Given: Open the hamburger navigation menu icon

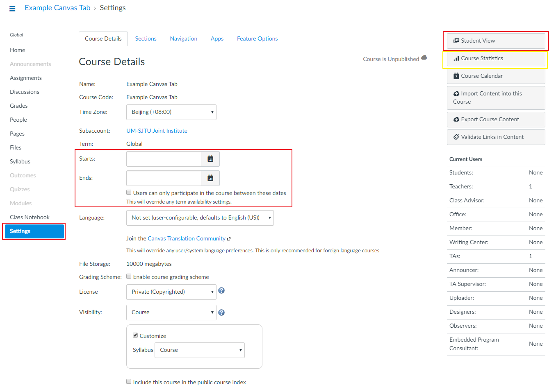Looking at the screenshot, I should [x=12, y=8].
